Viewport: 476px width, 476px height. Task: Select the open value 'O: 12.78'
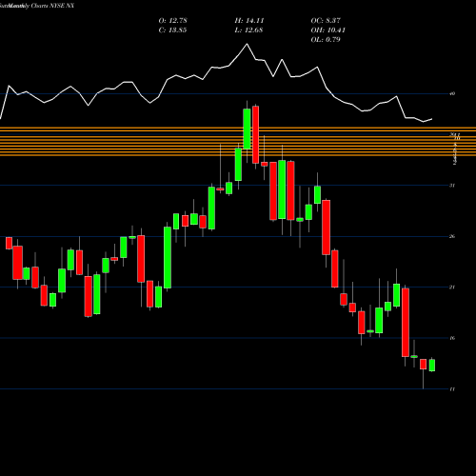(173, 21)
